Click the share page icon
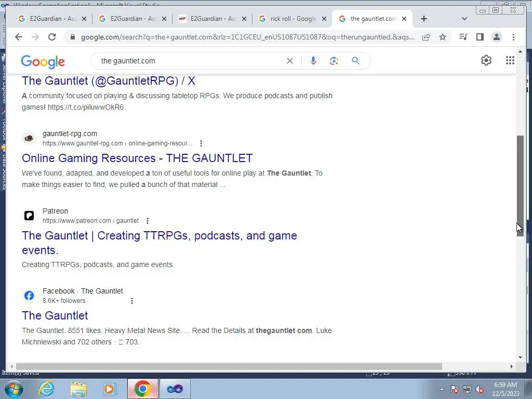 [x=426, y=37]
